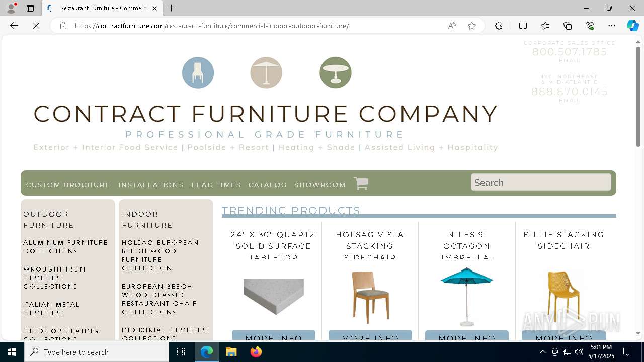Click the tan umbrella circle icon
The image size is (644, 362).
pos(266,73)
